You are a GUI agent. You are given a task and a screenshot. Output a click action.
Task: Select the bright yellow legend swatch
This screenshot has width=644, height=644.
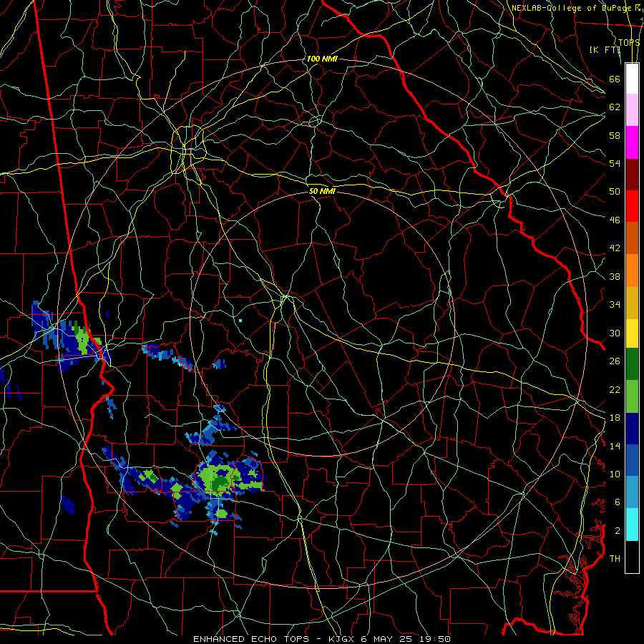(632, 333)
